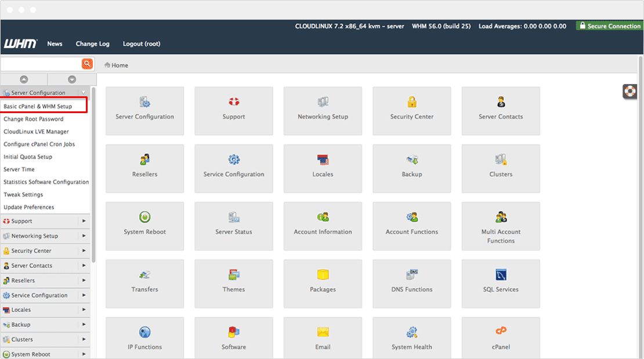The image size is (644, 359).
Task: Open Initial Quota Setup
Action: point(28,157)
